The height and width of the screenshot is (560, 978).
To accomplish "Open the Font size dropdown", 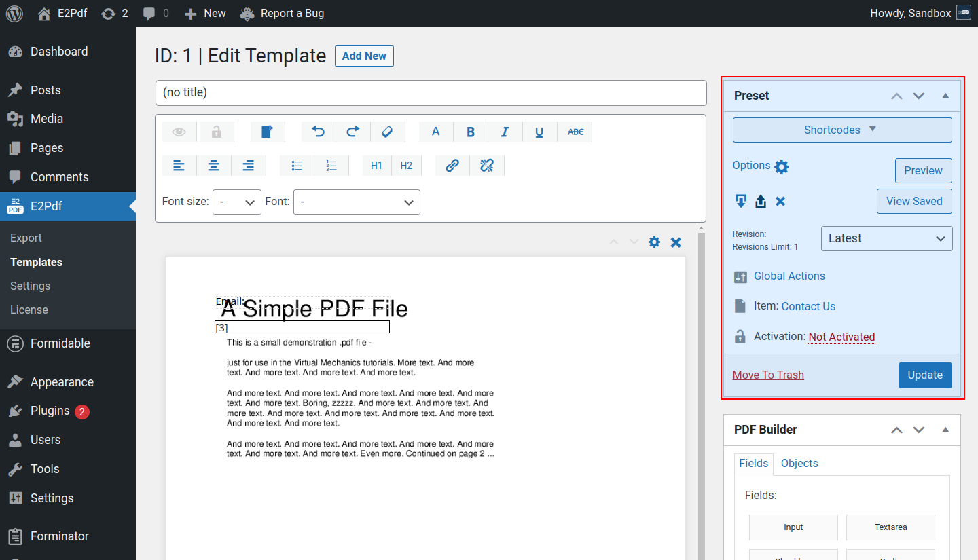I will tap(236, 202).
